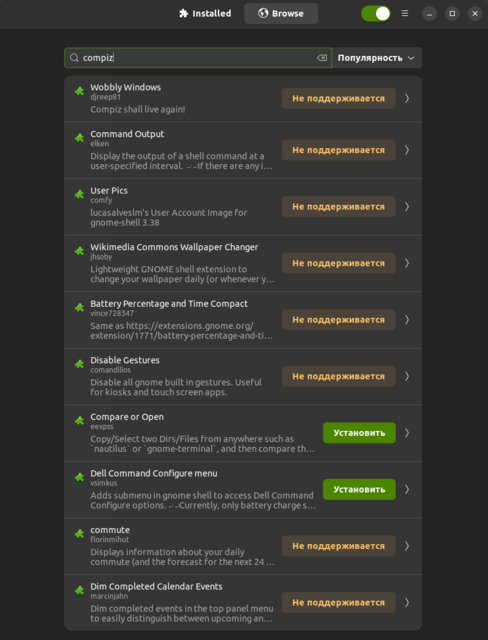The image size is (488, 640).
Task: Expand chevron for Dim Completed Calendar Events
Action: coord(407,602)
